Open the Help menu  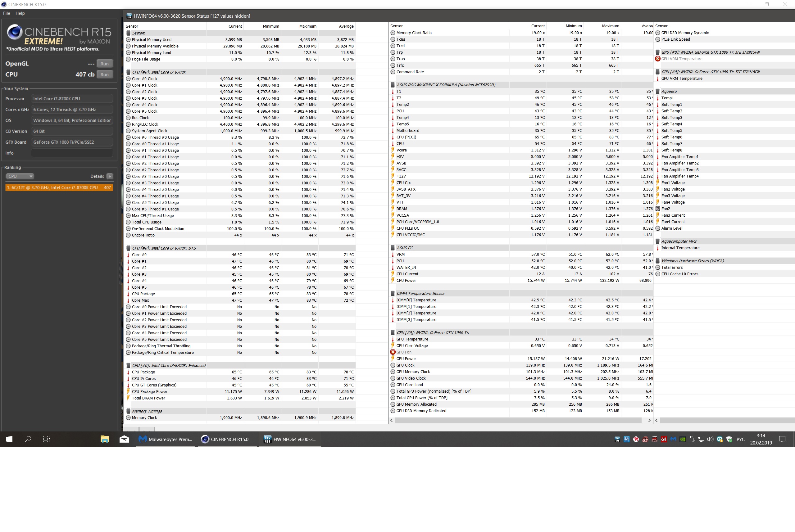[x=20, y=13]
